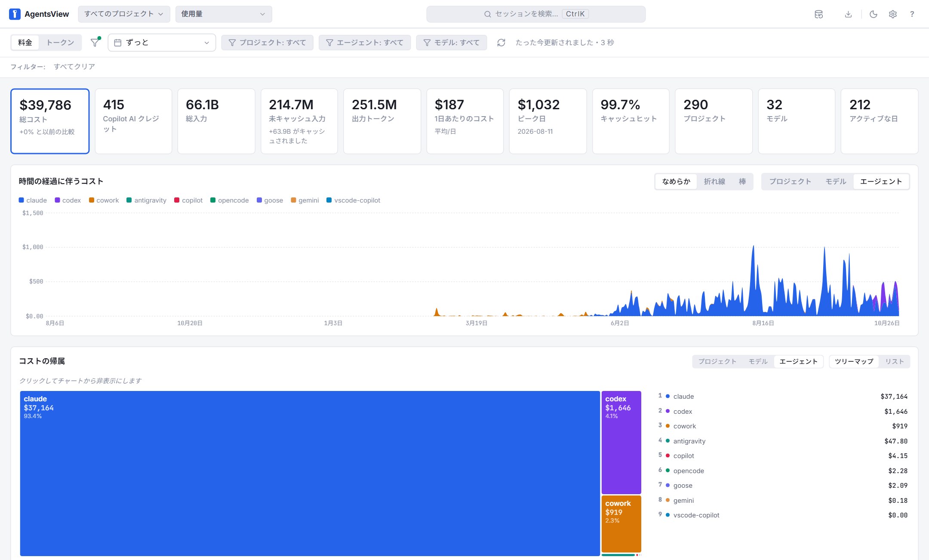
Task: Select 折れ線 chart style
Action: tap(714, 182)
